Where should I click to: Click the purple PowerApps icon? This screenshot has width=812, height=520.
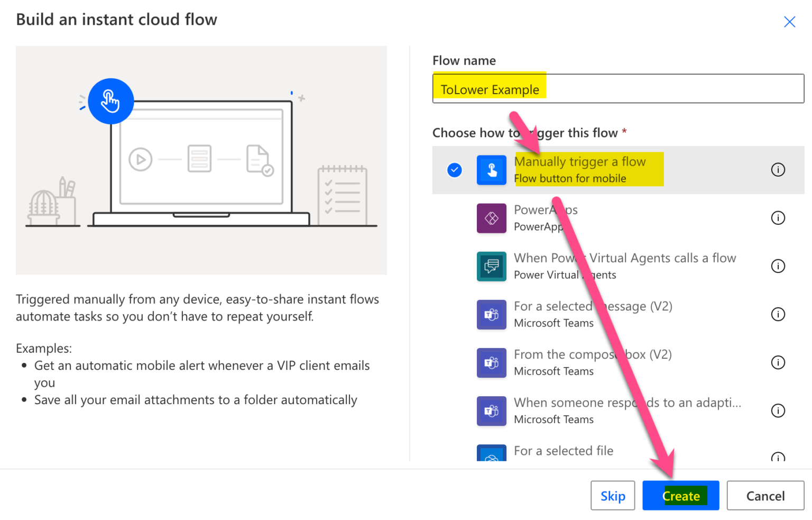(x=491, y=218)
